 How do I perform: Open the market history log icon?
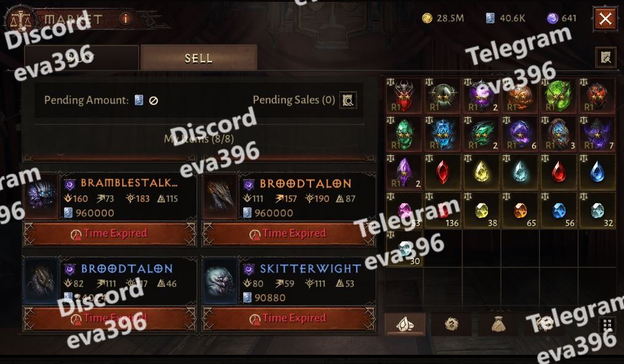tap(606, 57)
